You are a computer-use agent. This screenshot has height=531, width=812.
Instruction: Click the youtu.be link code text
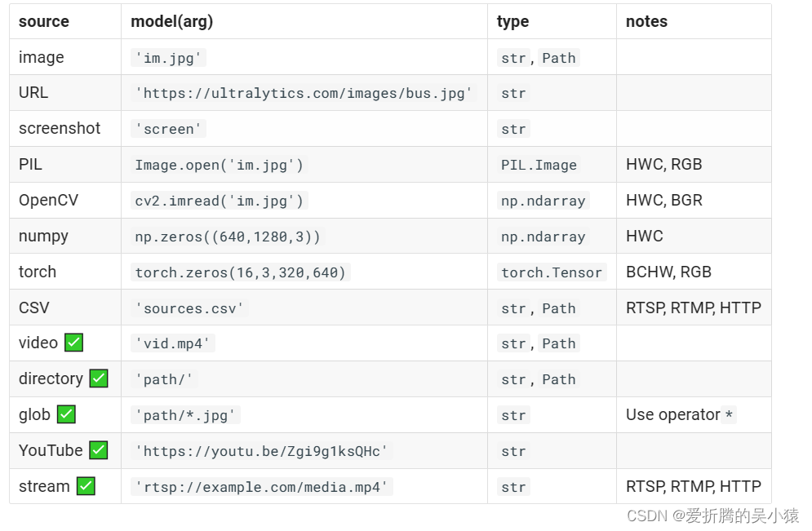pos(261,451)
